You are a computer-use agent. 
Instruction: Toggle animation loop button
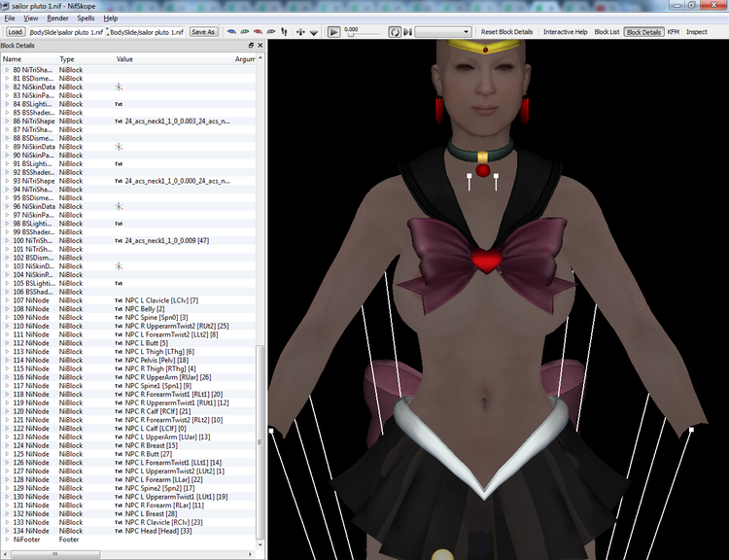[395, 32]
